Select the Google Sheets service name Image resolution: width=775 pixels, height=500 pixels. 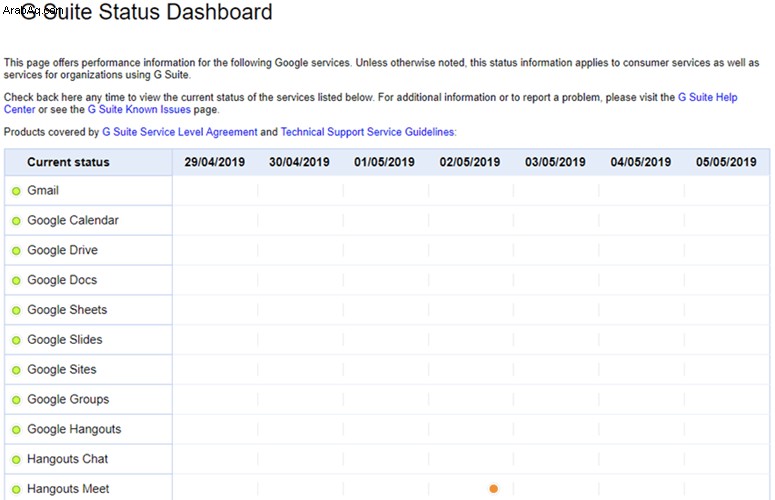click(x=67, y=310)
